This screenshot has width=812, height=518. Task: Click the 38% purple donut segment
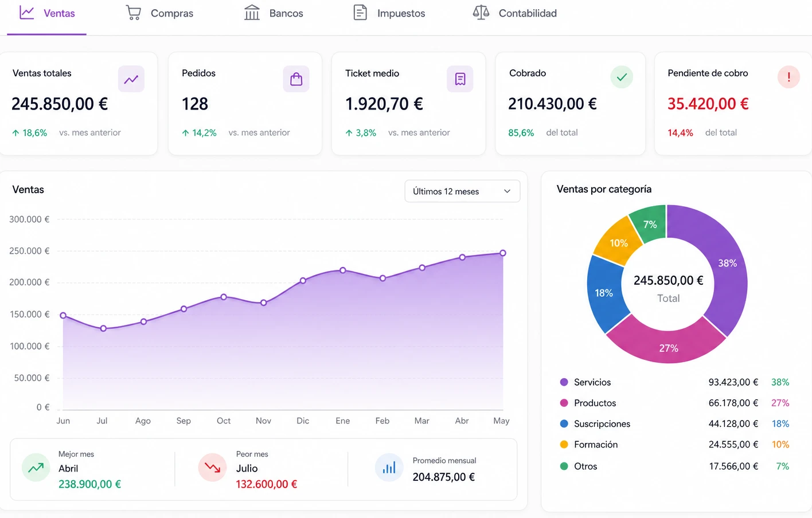[x=727, y=263]
